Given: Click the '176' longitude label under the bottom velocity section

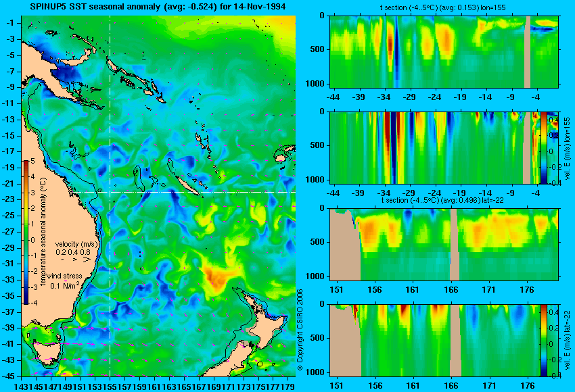Looking at the screenshot, I should coord(528,385).
